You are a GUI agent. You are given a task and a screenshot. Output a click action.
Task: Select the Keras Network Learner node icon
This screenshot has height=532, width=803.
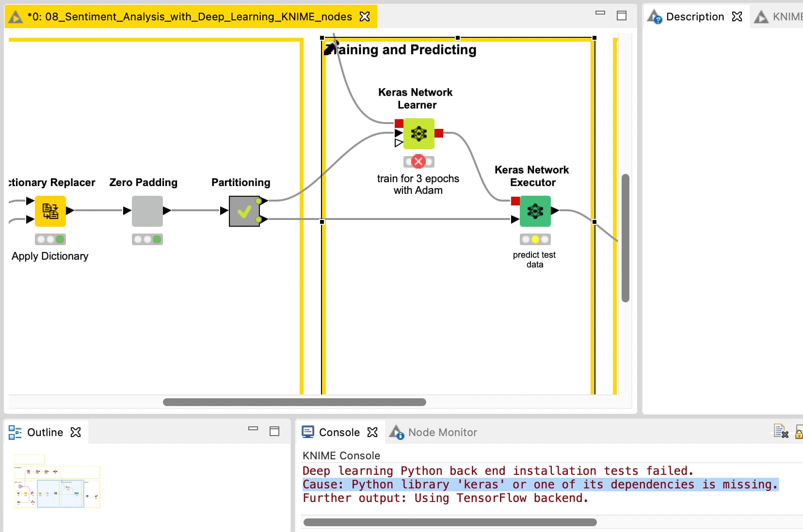419,134
